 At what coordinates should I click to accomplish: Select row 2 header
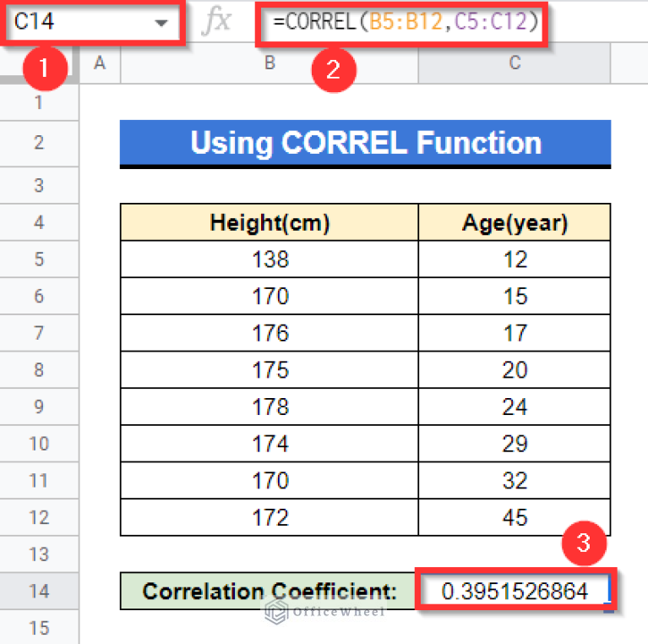click(x=39, y=144)
